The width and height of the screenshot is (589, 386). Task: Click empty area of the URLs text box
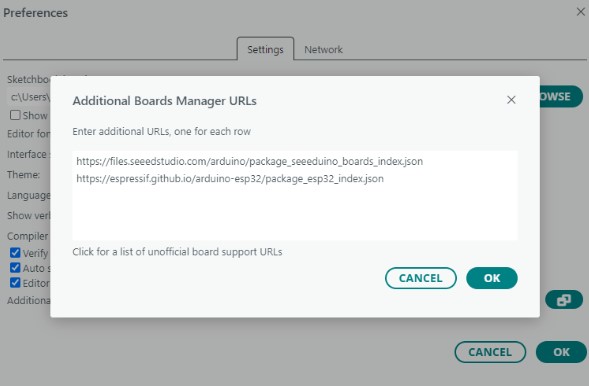coord(295,214)
